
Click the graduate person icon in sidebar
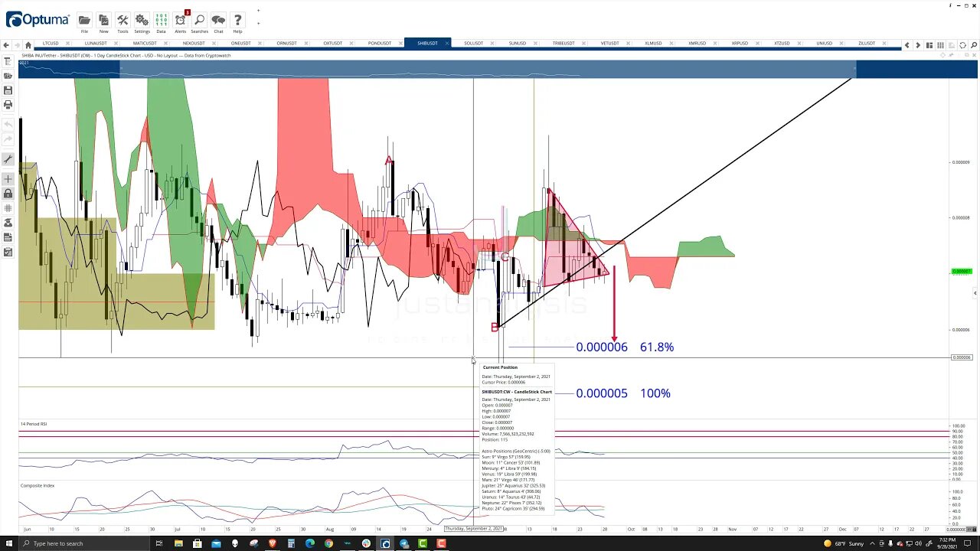[x=8, y=223]
